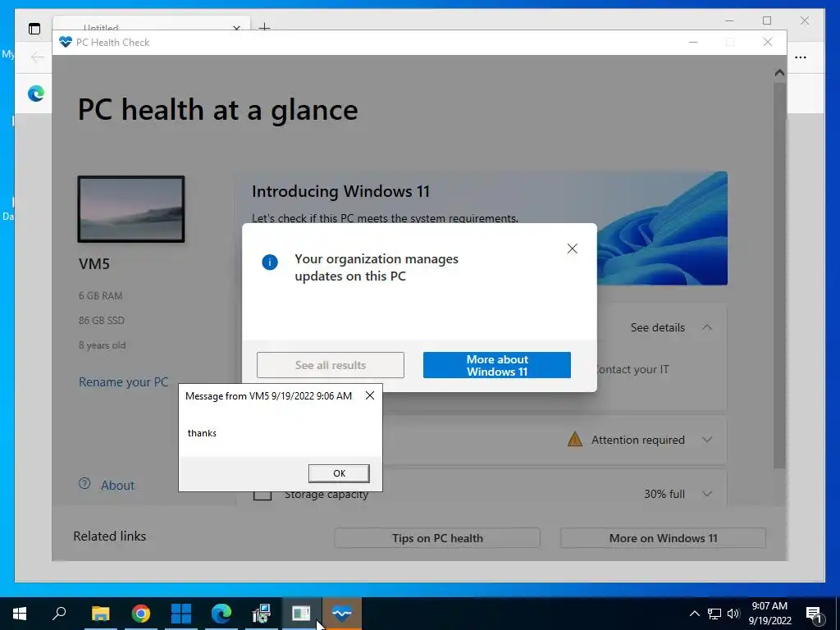Open the Edge '...' settings menu

[801, 57]
